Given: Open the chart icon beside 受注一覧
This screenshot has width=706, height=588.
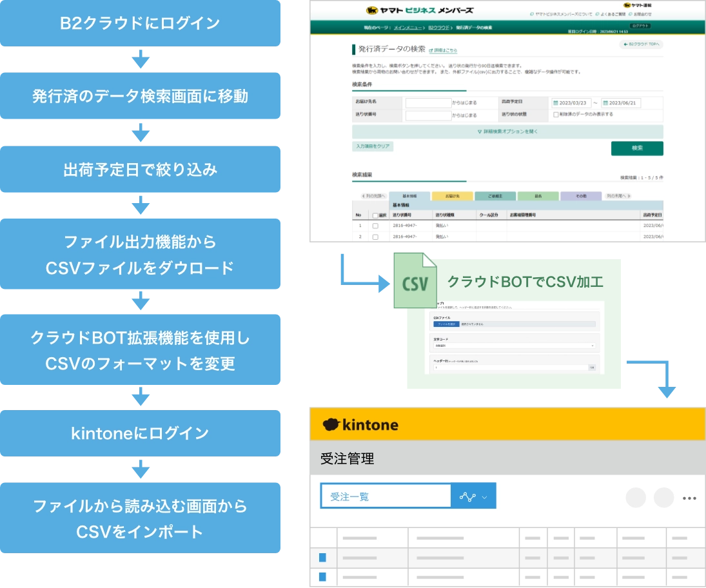Looking at the screenshot, I should pos(466,496).
